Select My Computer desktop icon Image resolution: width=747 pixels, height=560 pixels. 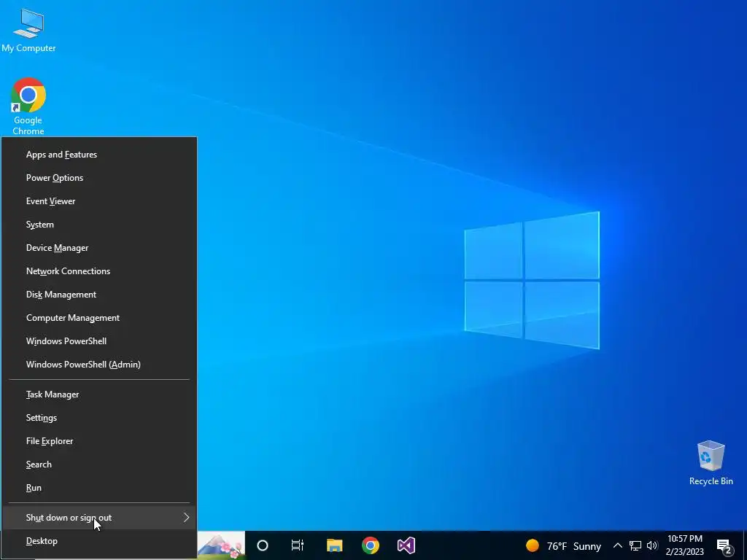tap(28, 29)
